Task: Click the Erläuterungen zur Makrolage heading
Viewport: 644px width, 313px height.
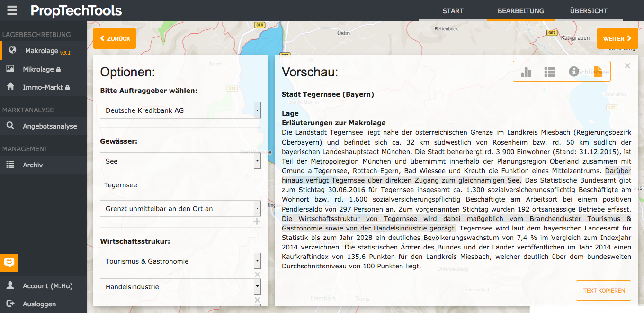Action: [334, 123]
